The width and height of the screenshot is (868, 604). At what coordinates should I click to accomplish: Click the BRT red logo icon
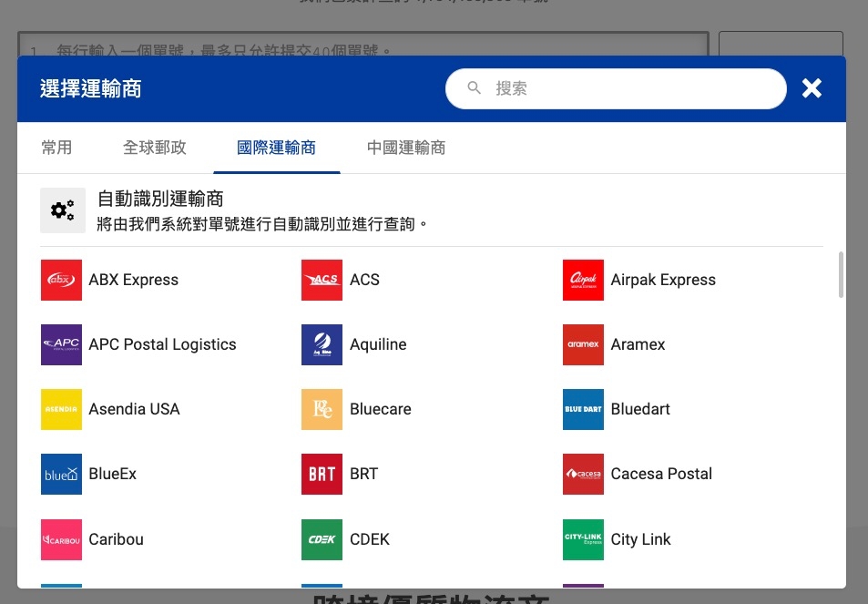(x=322, y=474)
